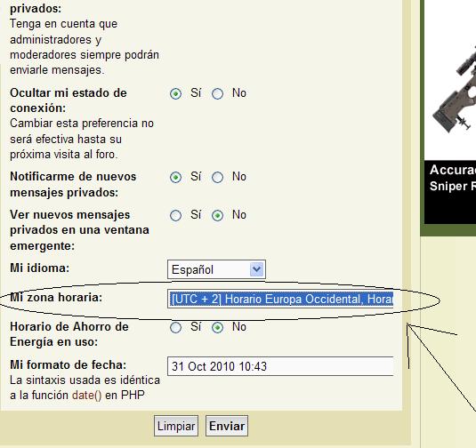Select No for Notificarme de nuevos mensajes privados
Screen dimensions: 476x448
217,177
